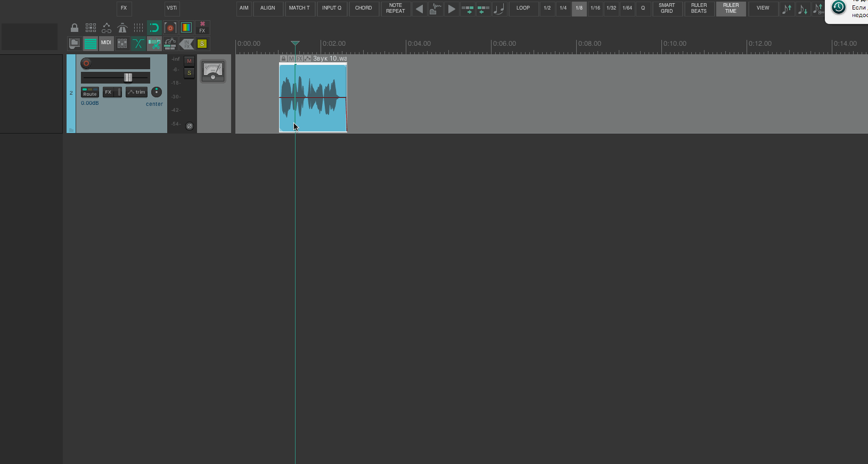This screenshot has height=464, width=868.
Task: Select the 1/32 grid division
Action: (x=611, y=9)
